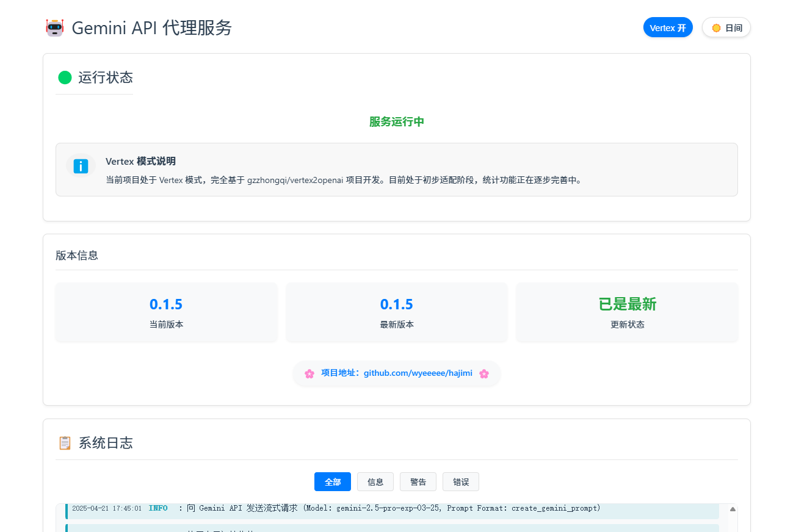
Task: Click the clipboard icon next to 系统日志
Action: (64, 443)
